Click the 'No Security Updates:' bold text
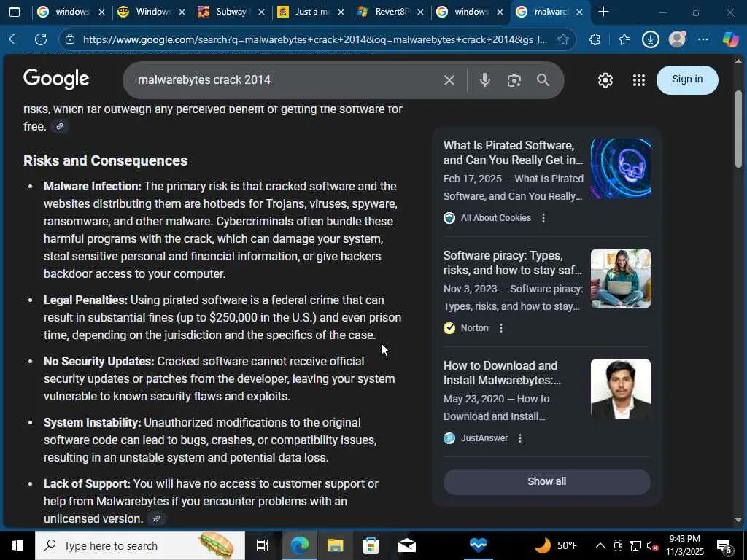This screenshot has height=560, width=747. tap(99, 362)
